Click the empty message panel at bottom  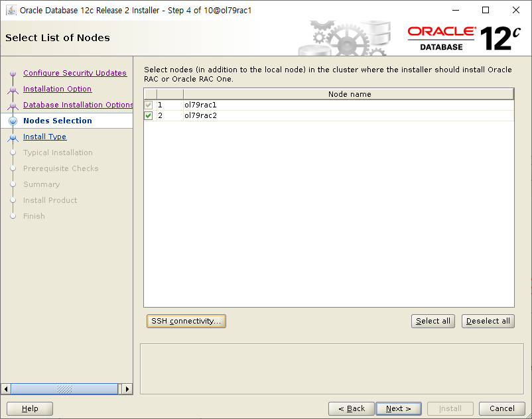(332, 369)
